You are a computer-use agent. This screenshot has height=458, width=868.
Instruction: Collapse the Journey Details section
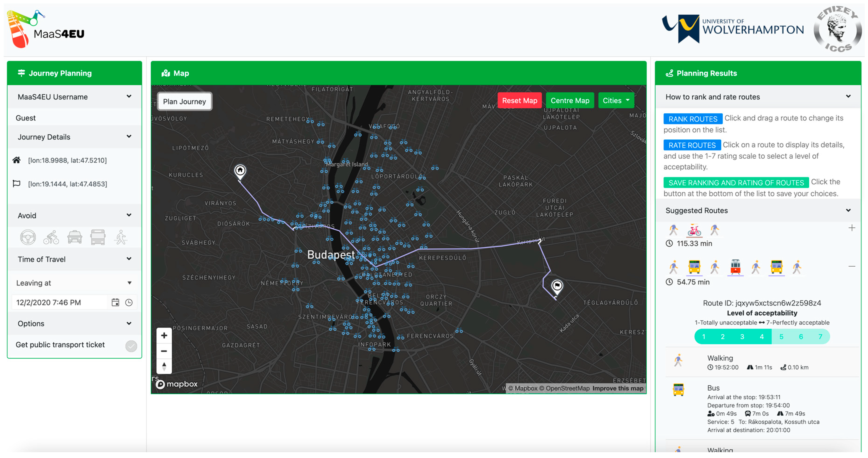(129, 137)
